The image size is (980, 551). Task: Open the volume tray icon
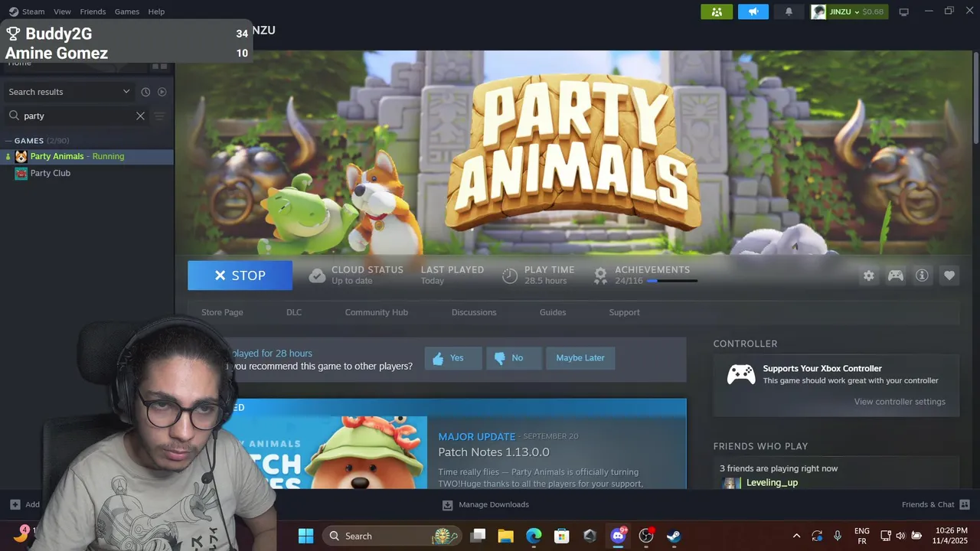900,536
